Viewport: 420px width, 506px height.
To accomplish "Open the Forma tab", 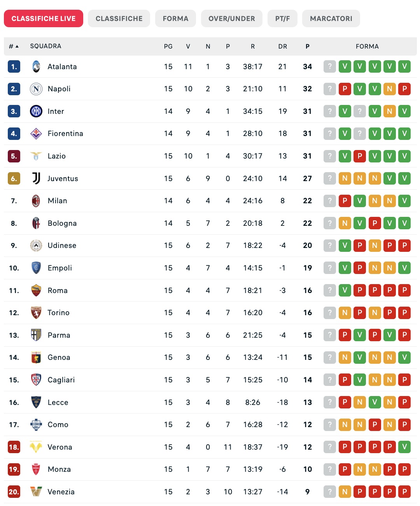I will [x=175, y=19].
